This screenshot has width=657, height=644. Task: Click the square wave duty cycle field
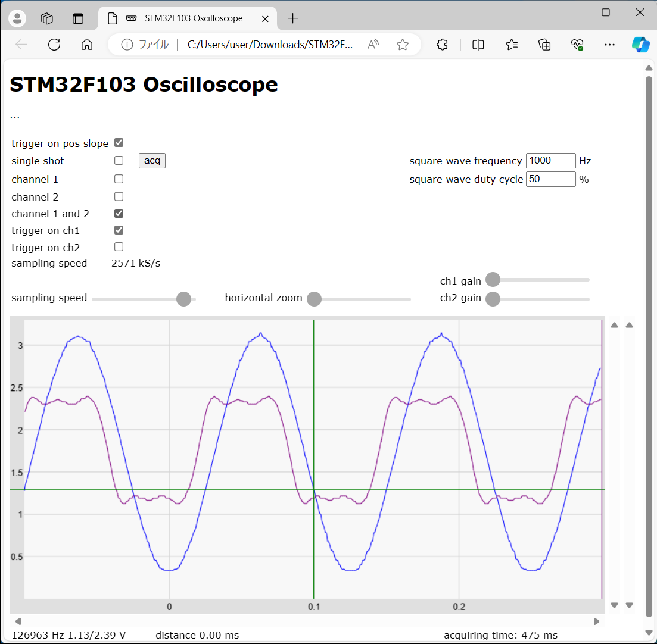pos(550,179)
